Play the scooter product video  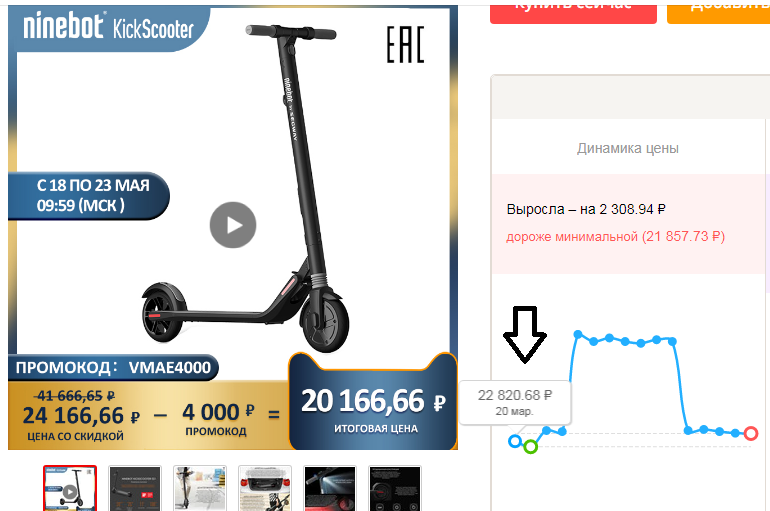pos(233,225)
